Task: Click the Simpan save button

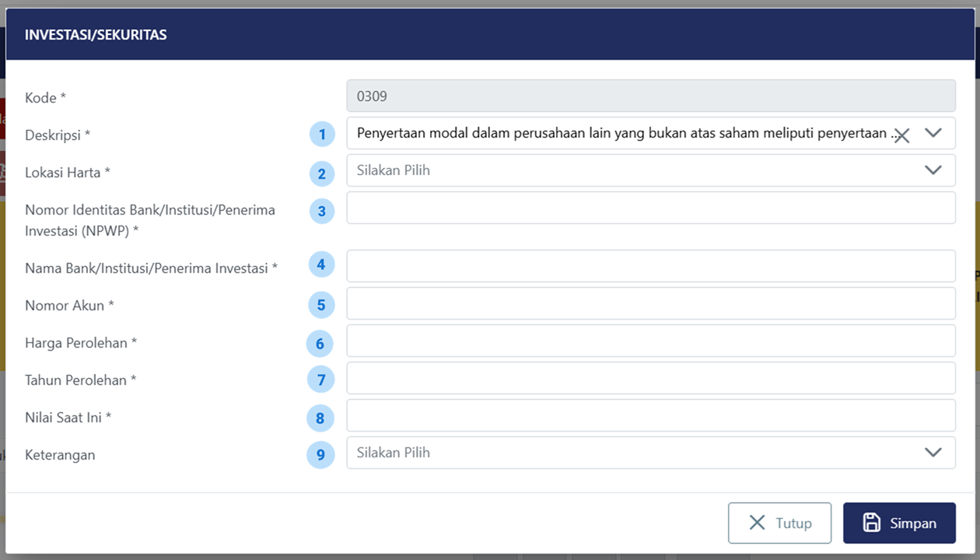Action: (899, 523)
